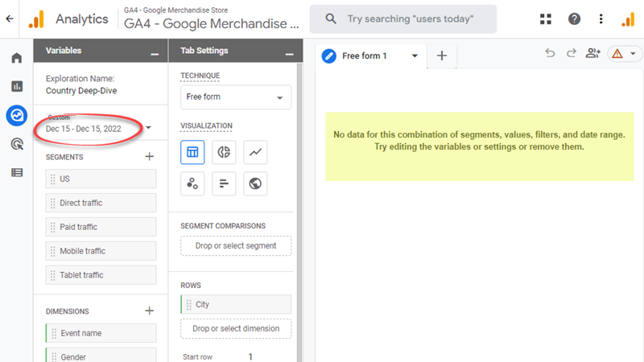The image size is (644, 362).
Task: Open the Reports bar chart icon
Action: pyautogui.click(x=17, y=86)
